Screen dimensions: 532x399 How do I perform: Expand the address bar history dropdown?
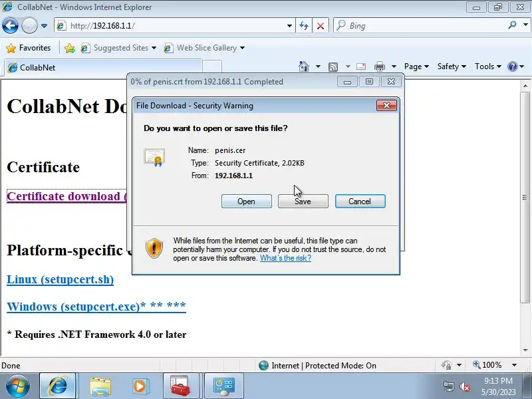point(289,26)
